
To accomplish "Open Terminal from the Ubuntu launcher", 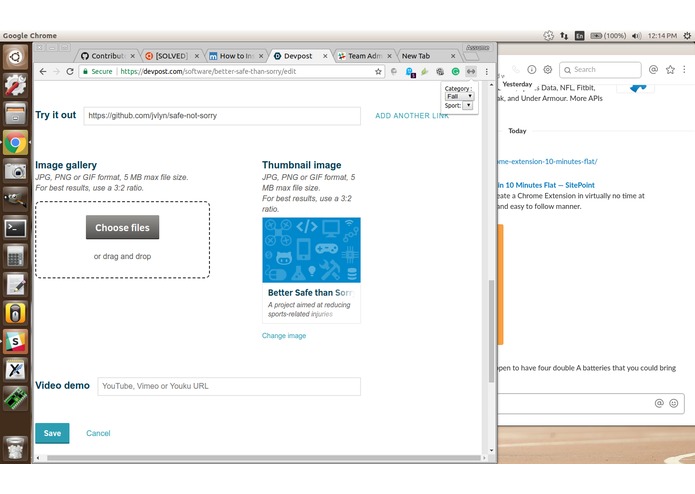I will [16, 228].
